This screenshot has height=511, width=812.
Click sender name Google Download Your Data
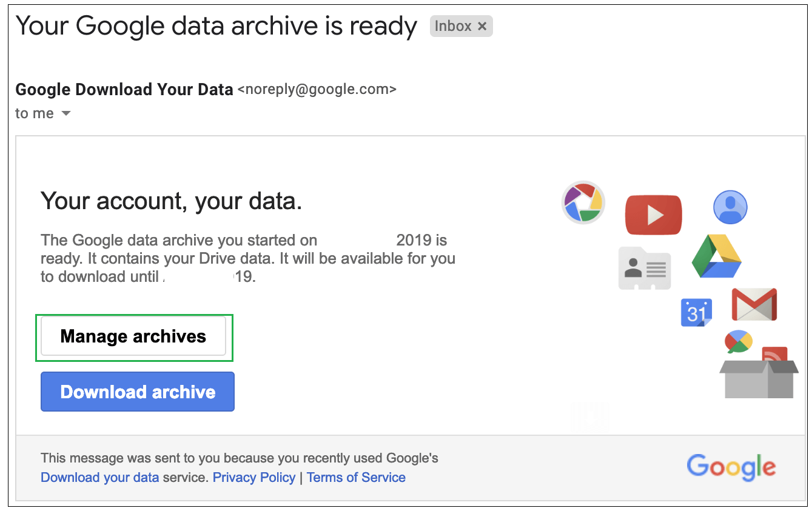124,90
